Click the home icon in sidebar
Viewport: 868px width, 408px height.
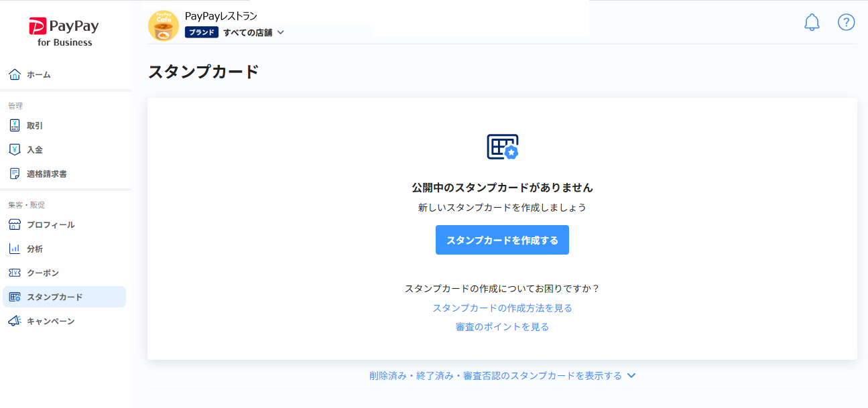(15, 74)
